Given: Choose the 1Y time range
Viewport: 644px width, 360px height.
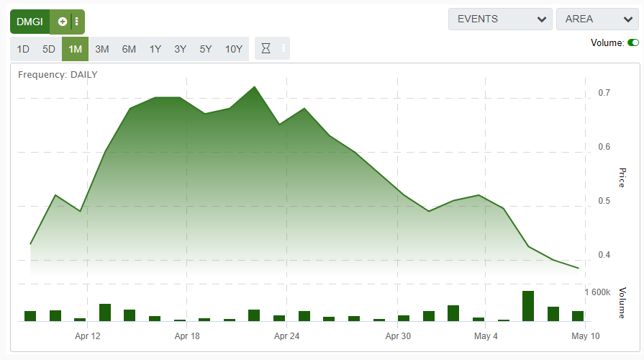Looking at the screenshot, I should pyautogui.click(x=155, y=49).
